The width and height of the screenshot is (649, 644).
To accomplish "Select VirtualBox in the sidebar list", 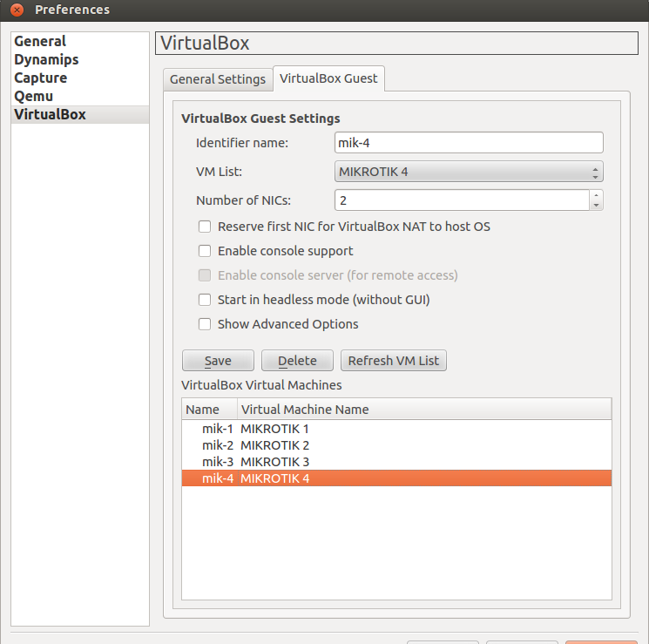I will click(79, 114).
